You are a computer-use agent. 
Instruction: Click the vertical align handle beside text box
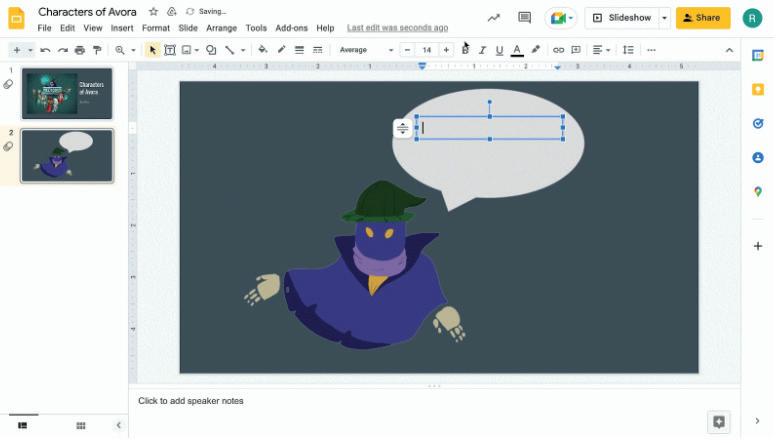point(402,128)
